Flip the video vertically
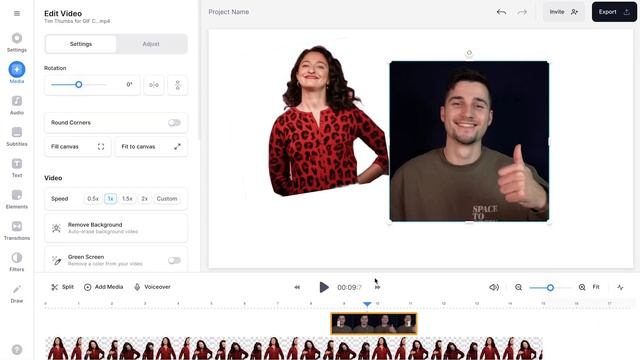This screenshot has height=360, width=640. tap(178, 85)
